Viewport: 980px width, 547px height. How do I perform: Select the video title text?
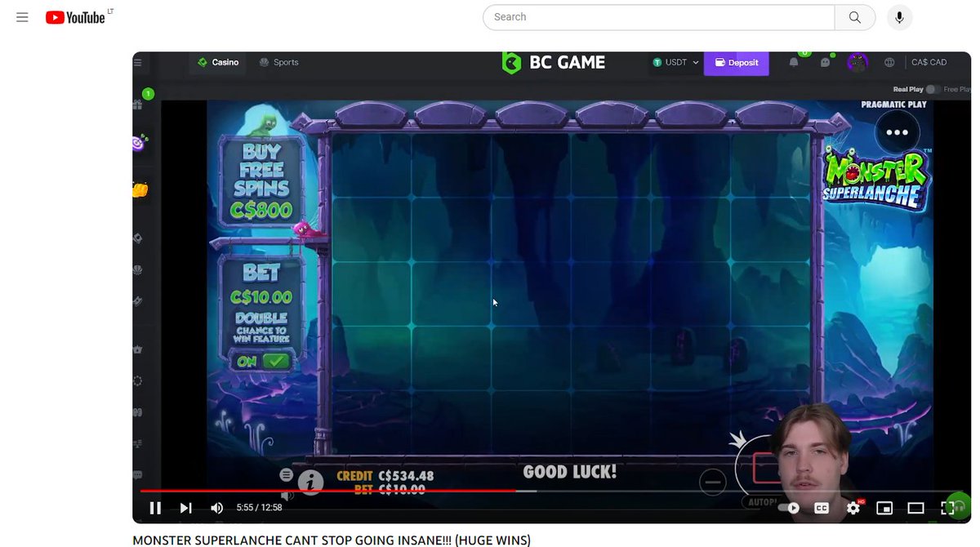click(x=332, y=540)
